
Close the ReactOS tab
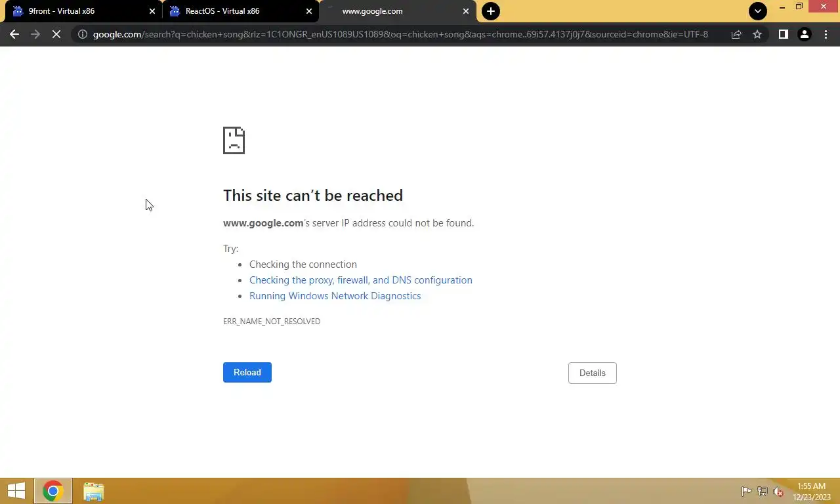coord(309,11)
